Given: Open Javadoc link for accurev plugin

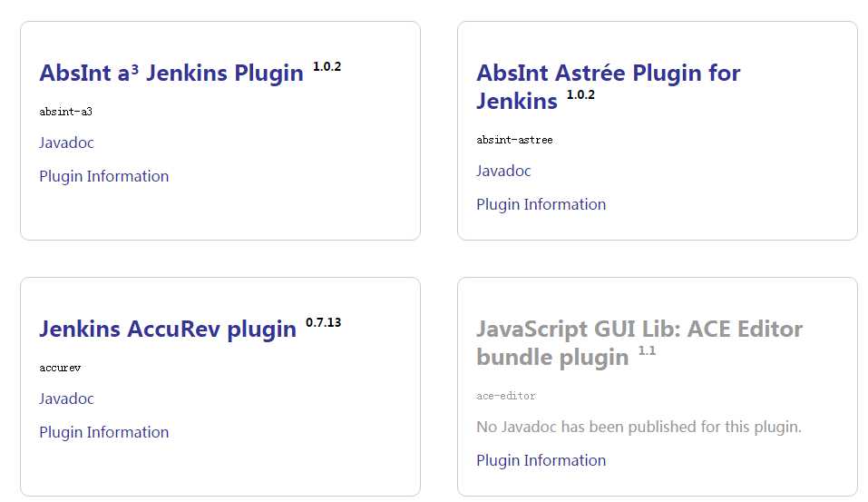Looking at the screenshot, I should pyautogui.click(x=66, y=399).
